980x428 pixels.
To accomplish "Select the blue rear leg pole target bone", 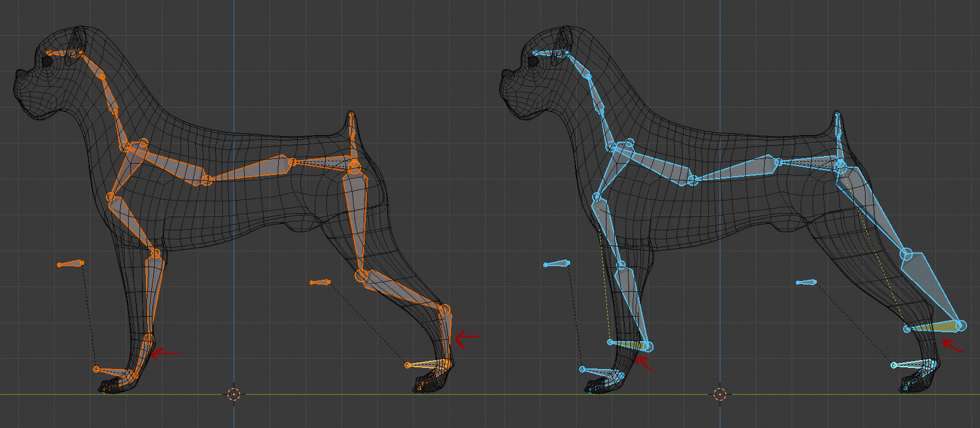I will 806,282.
